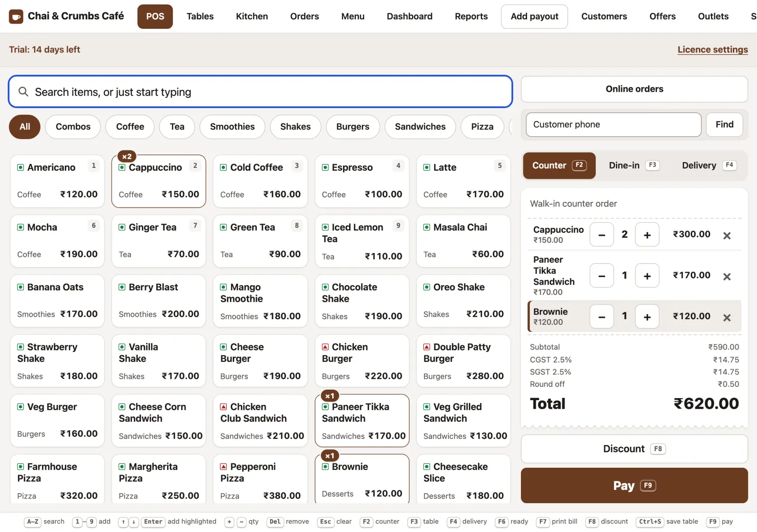Add Latte to the order
This screenshot has width=757, height=532.
tap(463, 181)
